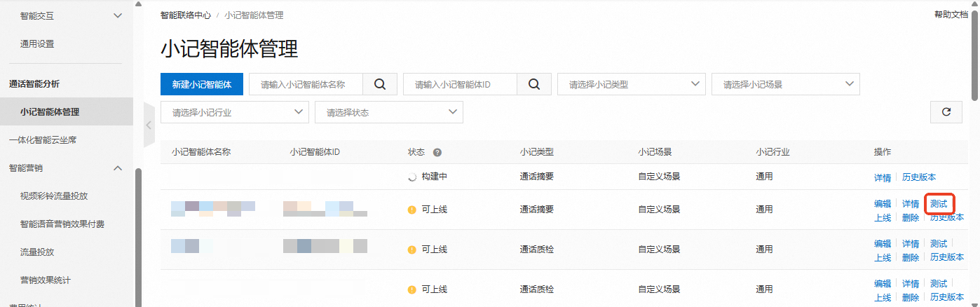Click search icon beside agent name field

[380, 84]
